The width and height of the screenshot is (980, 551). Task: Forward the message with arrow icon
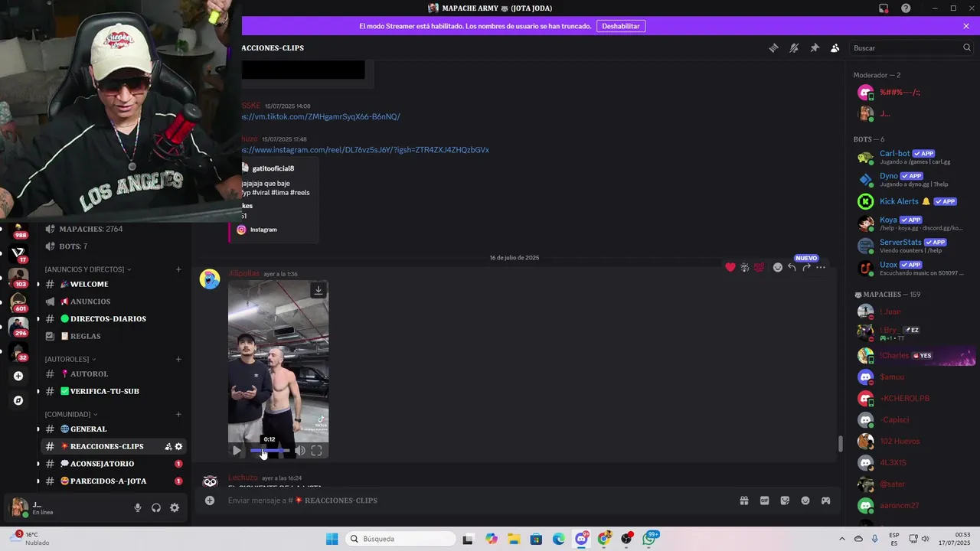click(x=806, y=267)
